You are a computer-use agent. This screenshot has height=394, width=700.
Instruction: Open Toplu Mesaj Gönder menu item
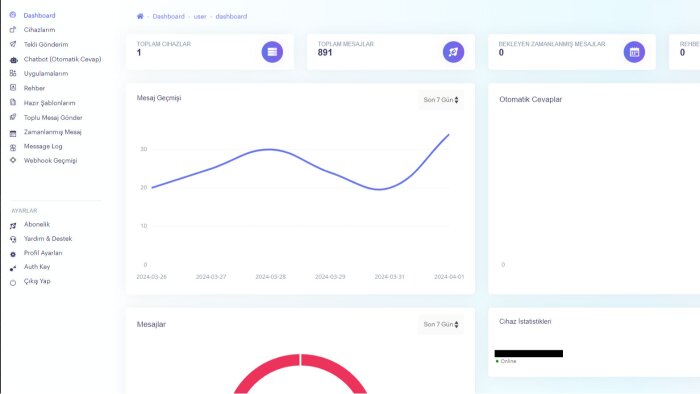tap(53, 117)
